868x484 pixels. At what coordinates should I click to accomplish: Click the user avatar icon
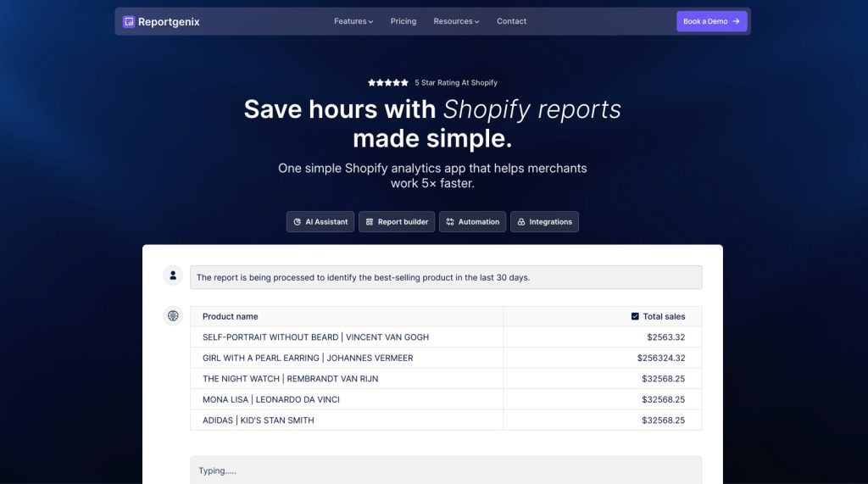(x=173, y=275)
